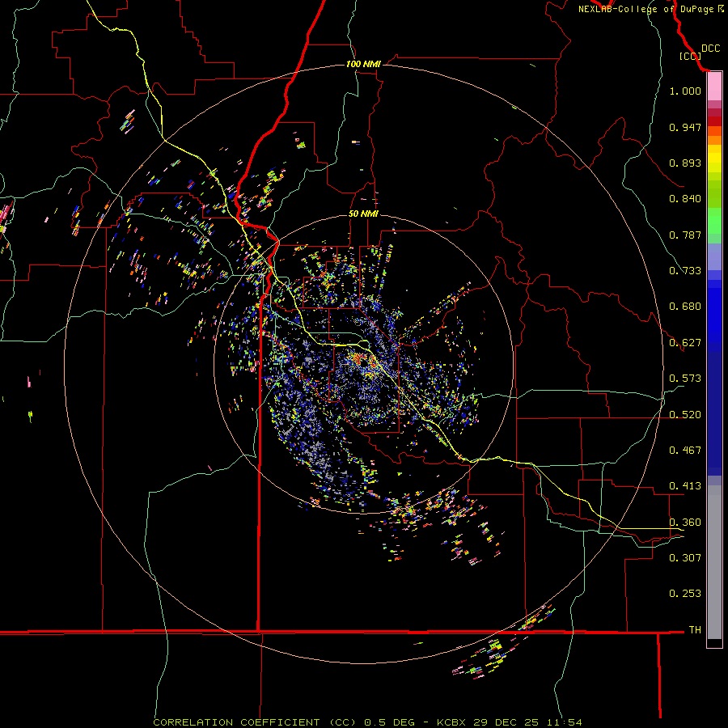Click the 0.680 scale value
The image size is (728, 728).
(685, 307)
